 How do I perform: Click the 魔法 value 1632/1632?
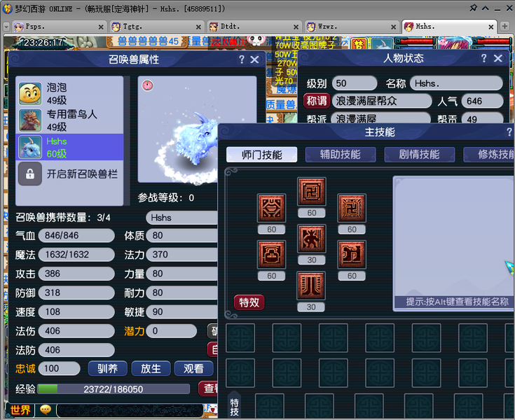click(76, 254)
